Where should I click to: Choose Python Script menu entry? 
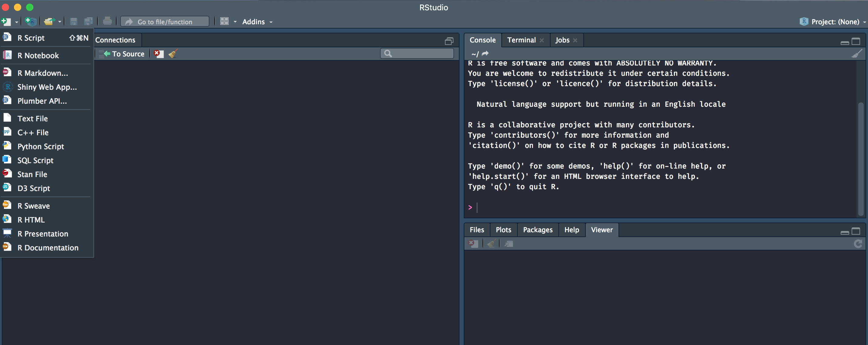tap(40, 146)
